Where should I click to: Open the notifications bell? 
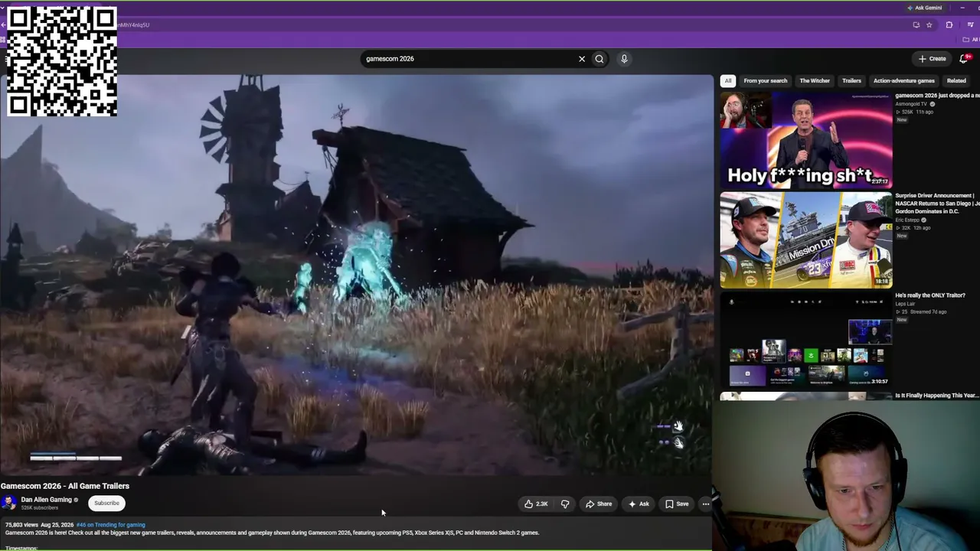964,59
